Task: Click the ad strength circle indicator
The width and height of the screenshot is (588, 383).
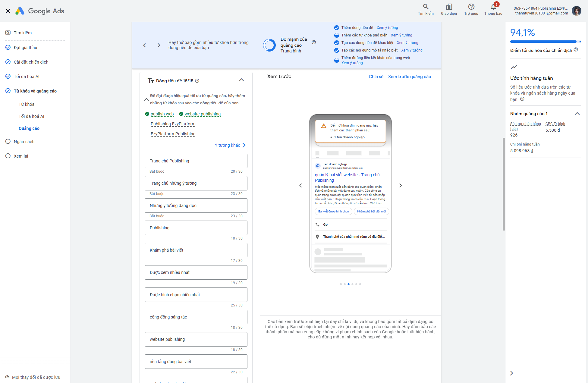Action: click(x=269, y=45)
